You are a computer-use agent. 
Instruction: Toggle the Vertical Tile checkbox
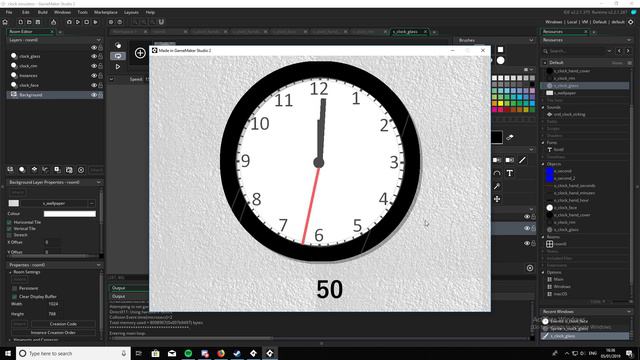[9, 229]
